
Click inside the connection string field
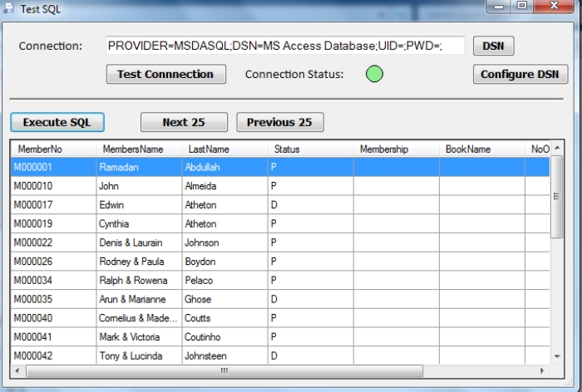[285, 47]
